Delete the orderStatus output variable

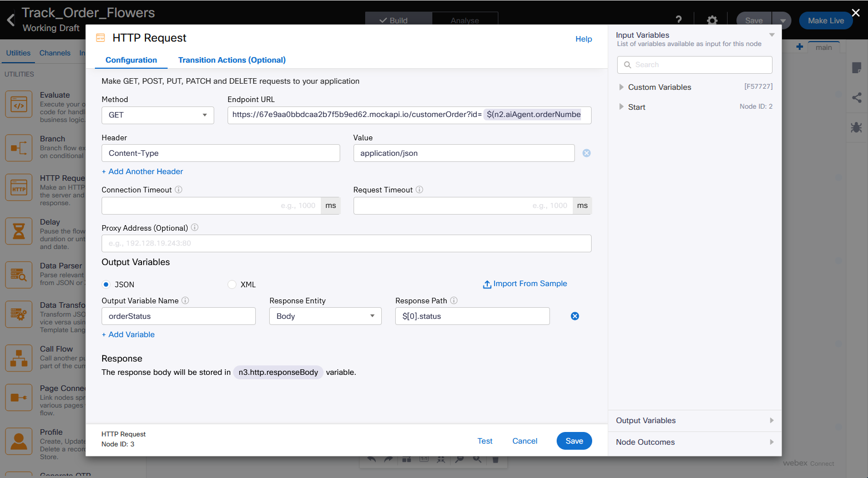pos(574,316)
